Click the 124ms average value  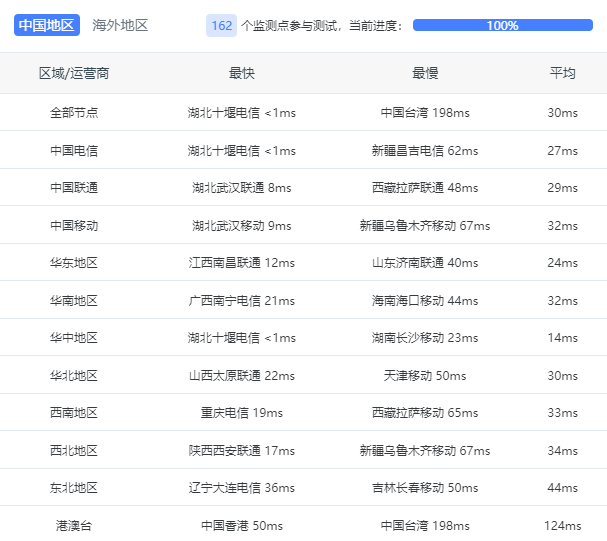point(562,526)
